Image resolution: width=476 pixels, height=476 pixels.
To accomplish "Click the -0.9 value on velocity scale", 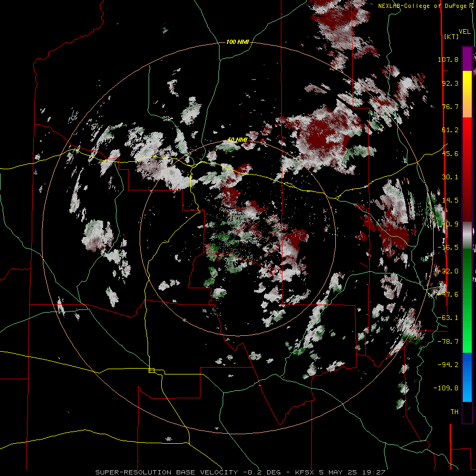I will click(450, 224).
